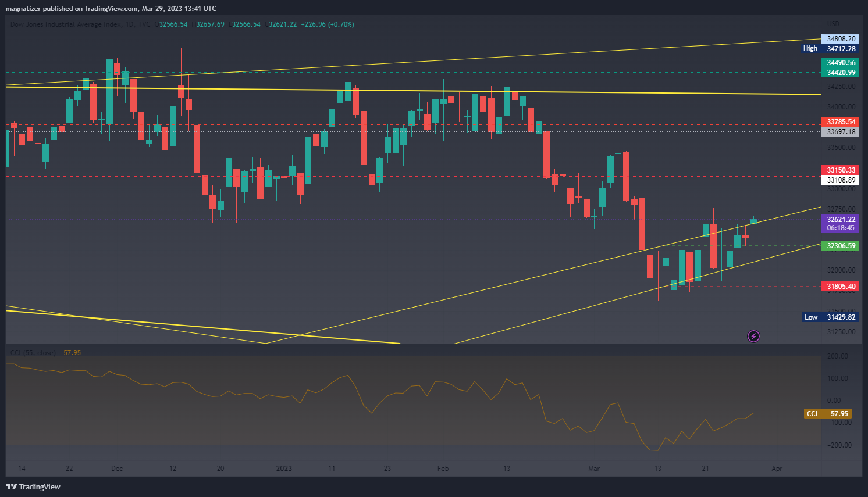The height and width of the screenshot is (497, 868).
Task: Click the red 33785.54 price tag
Action: 841,122
